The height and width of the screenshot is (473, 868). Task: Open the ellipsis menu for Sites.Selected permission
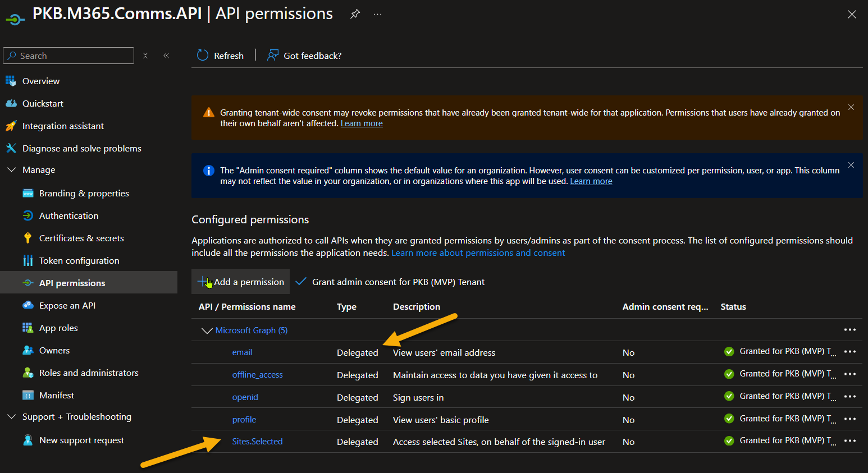click(x=849, y=441)
